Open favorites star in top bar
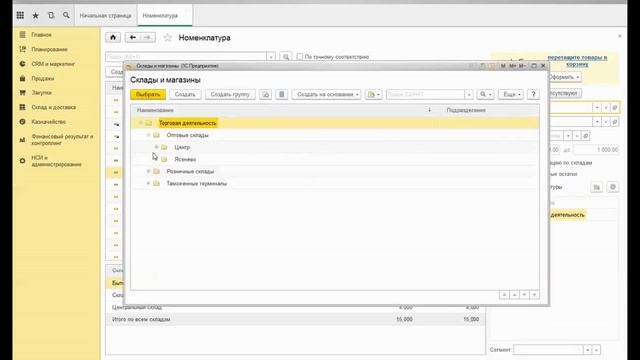The height and width of the screenshot is (360, 640). (x=36, y=16)
